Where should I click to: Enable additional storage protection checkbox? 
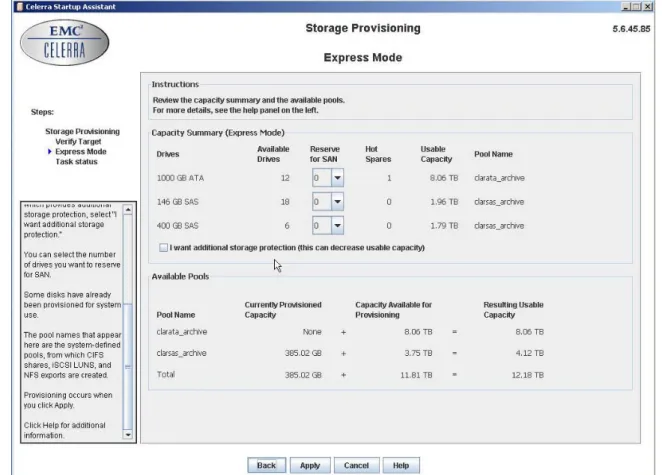click(163, 247)
